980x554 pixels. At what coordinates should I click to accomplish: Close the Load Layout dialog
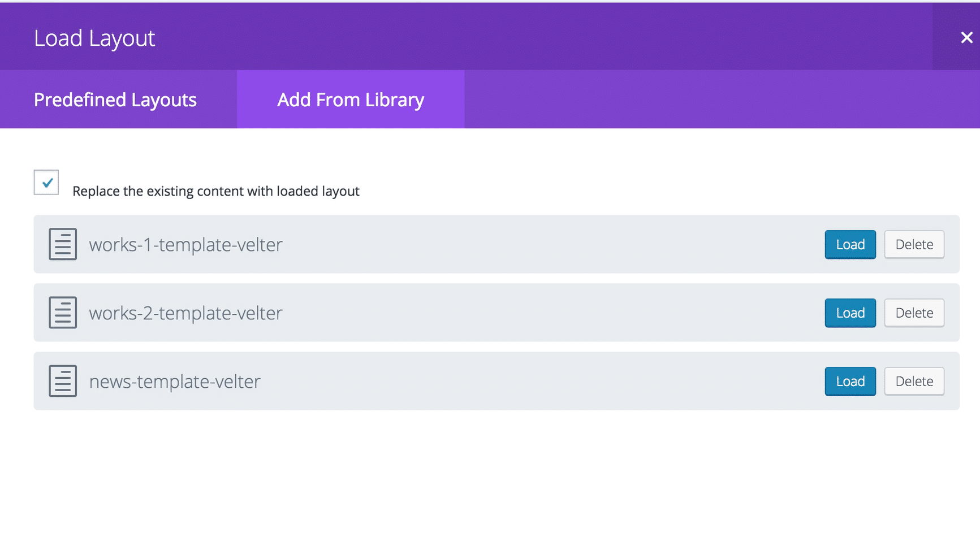tap(966, 37)
